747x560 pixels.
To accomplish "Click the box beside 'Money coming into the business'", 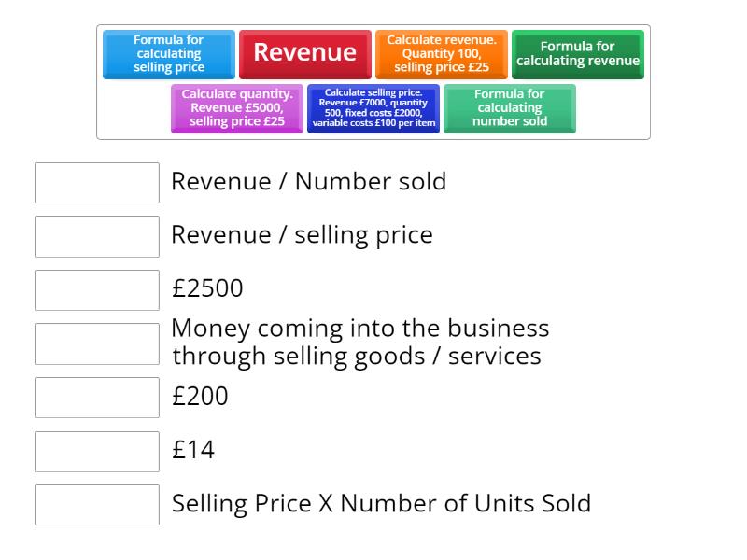I will pyautogui.click(x=98, y=343).
